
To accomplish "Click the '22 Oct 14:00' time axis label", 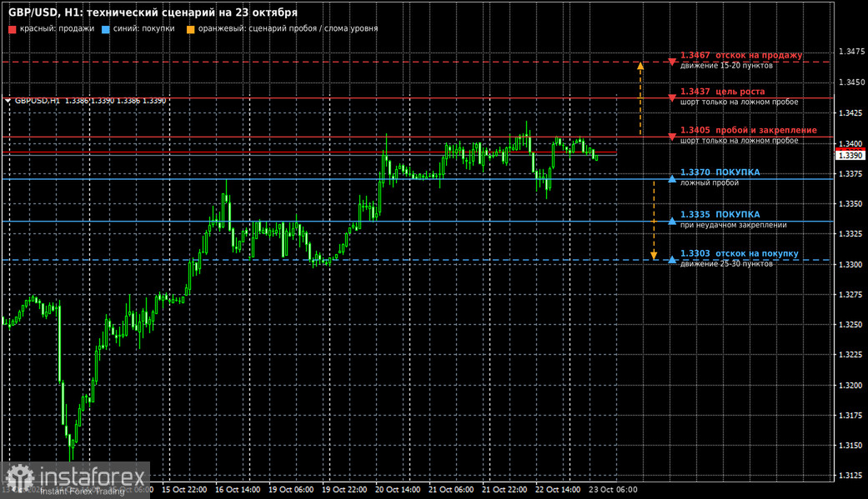I will point(558,490).
